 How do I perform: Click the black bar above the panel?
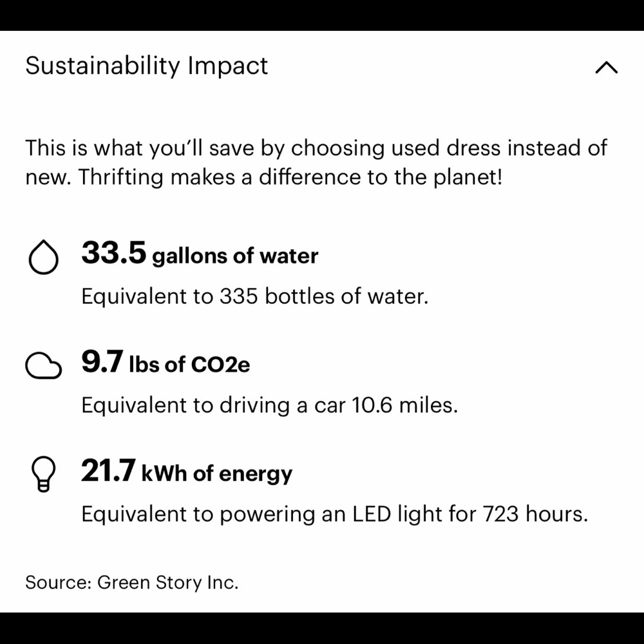322,15
